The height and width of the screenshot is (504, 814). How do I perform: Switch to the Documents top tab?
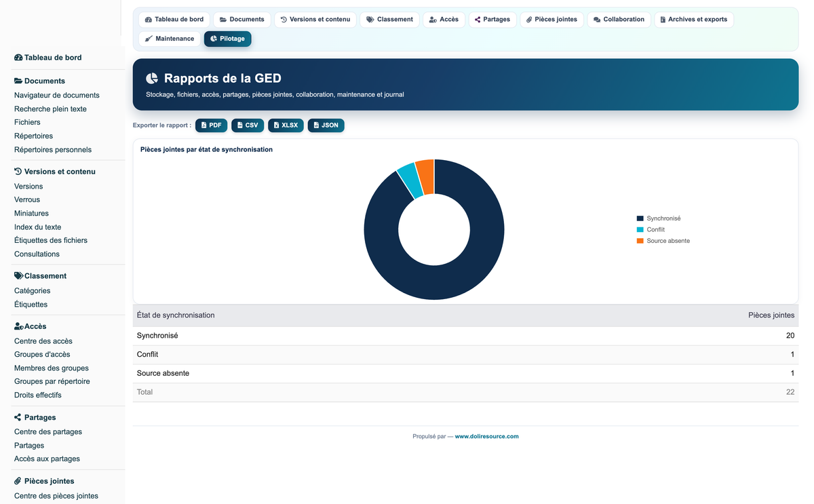pos(242,20)
